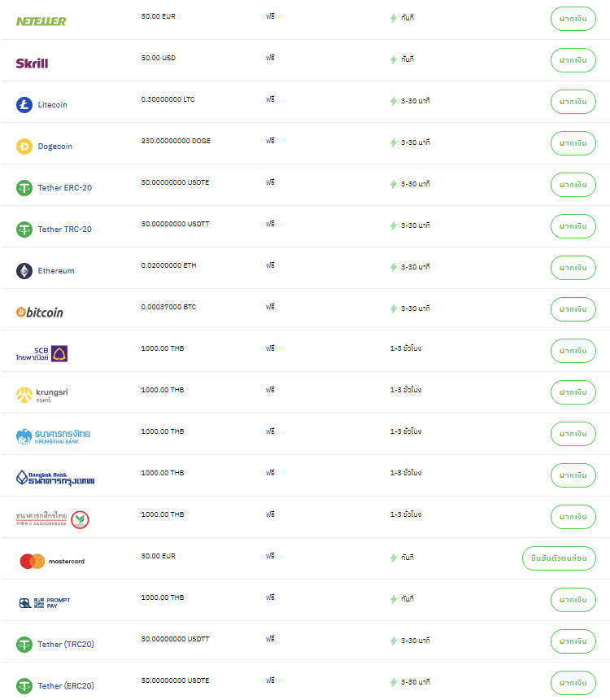Click the PromptPay logo
610x700 pixels.
45,603
